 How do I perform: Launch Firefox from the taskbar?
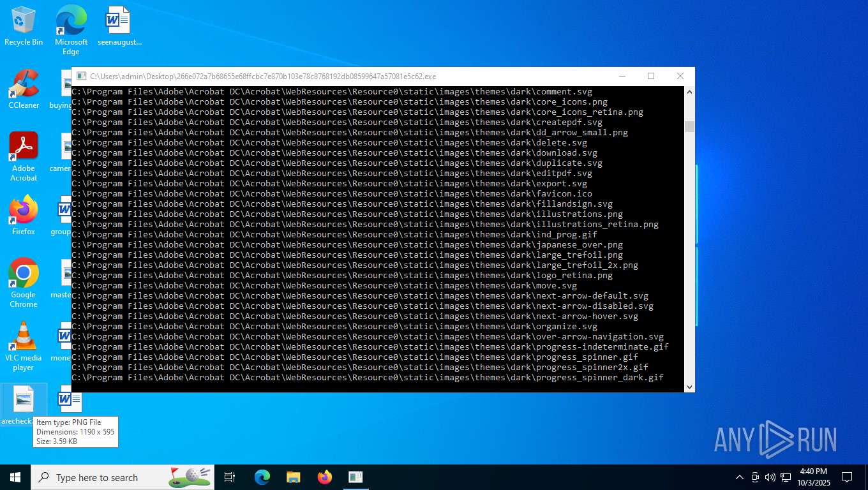point(325,477)
